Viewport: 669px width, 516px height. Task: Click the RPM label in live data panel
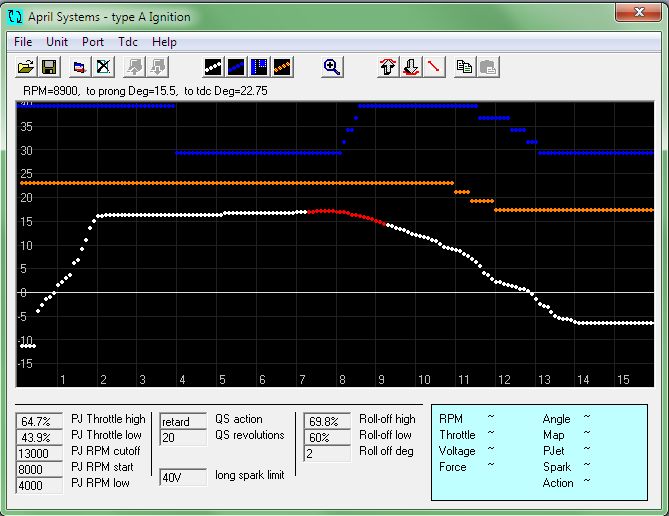point(451,419)
